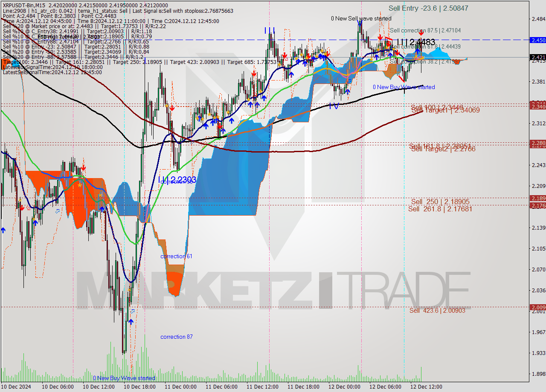Click bottom '0 New Buy Wave started' label

coord(124,378)
